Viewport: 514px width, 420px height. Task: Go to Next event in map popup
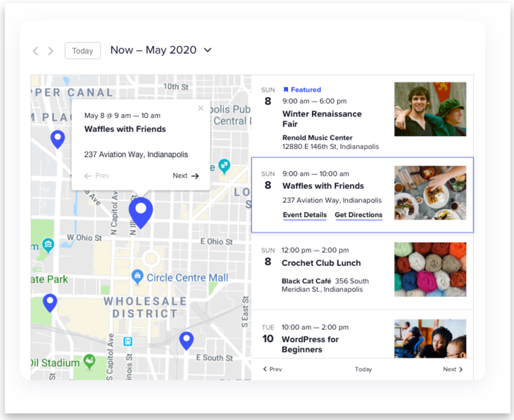(x=186, y=176)
